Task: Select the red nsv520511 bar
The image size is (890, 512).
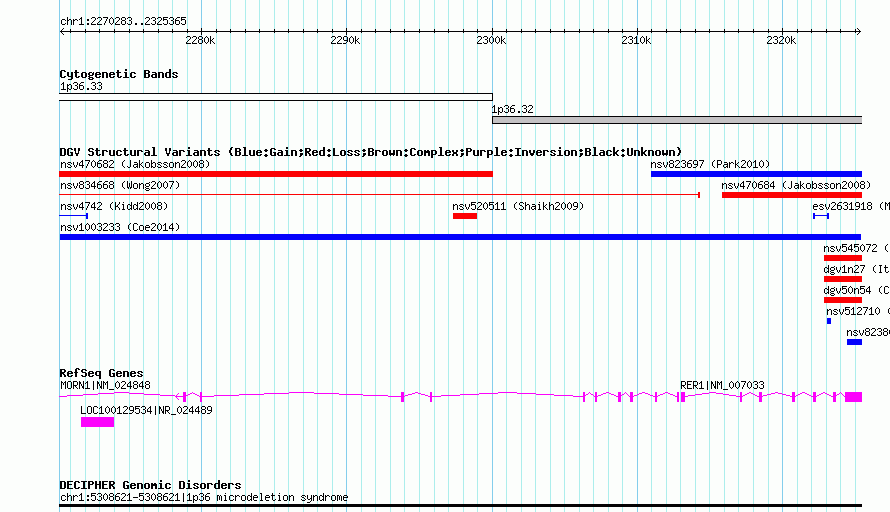Action: [465, 216]
